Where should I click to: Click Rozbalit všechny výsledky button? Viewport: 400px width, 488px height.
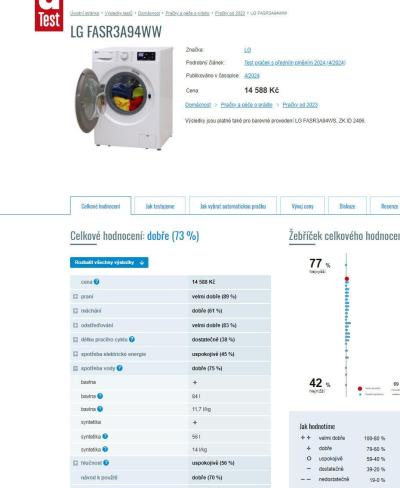pyautogui.click(x=109, y=262)
